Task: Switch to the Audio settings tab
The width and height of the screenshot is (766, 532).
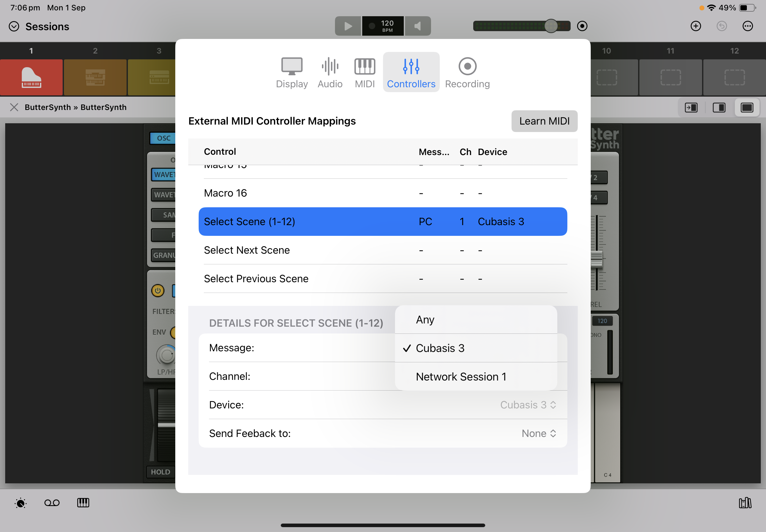Action: pos(329,72)
